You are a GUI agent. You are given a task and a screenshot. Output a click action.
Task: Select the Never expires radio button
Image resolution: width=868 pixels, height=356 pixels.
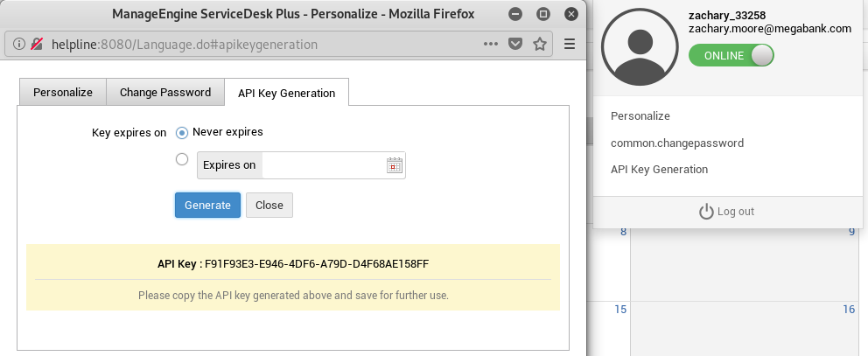click(x=182, y=133)
